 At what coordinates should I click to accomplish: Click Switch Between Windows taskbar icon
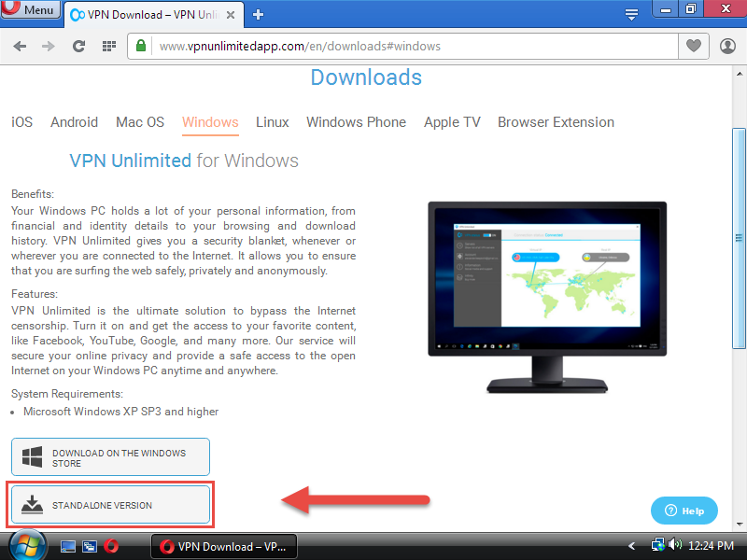tap(90, 546)
